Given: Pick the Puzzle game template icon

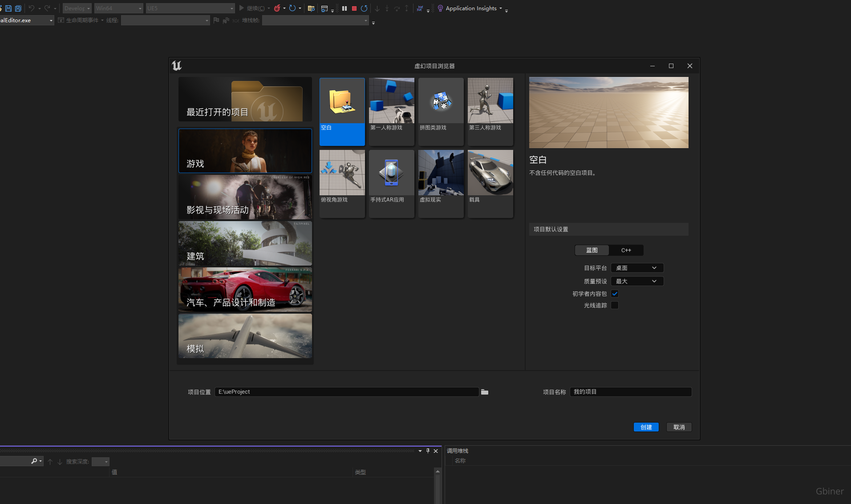Looking at the screenshot, I should coord(441,101).
